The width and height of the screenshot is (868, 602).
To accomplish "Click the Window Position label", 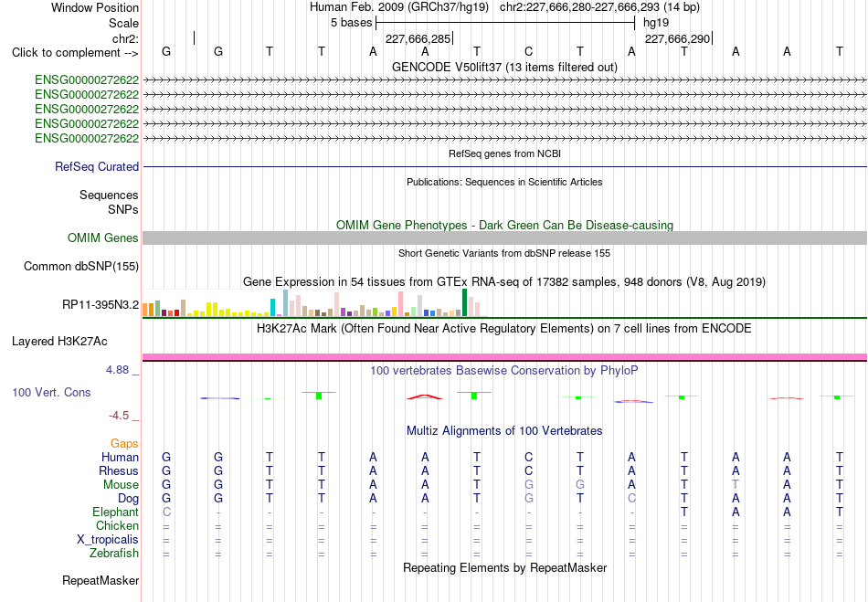I will tap(95, 7).
